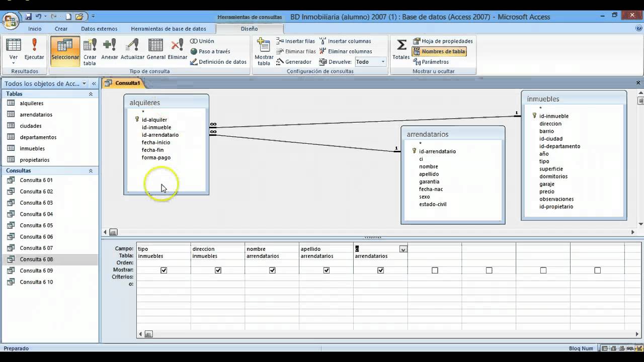Viewport: 644px width, 362px height.
Task: Open the Inicio ribbon tab
Action: [x=35, y=29]
